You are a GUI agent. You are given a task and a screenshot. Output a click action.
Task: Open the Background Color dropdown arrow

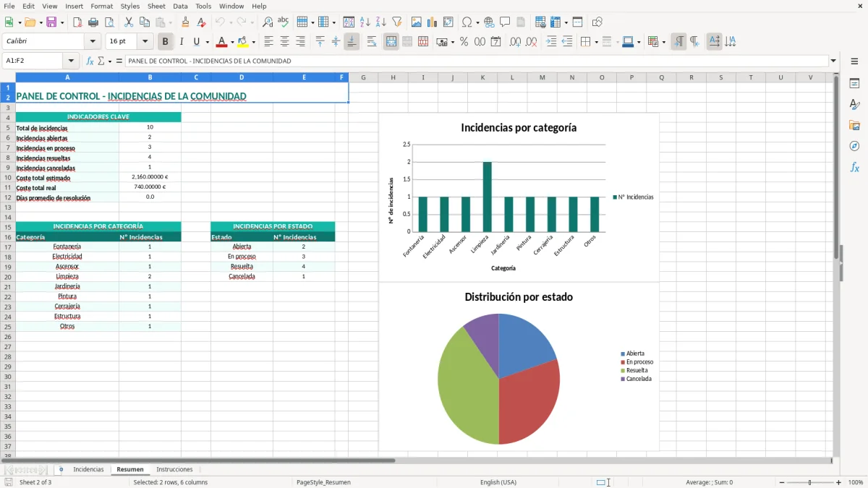coord(253,42)
